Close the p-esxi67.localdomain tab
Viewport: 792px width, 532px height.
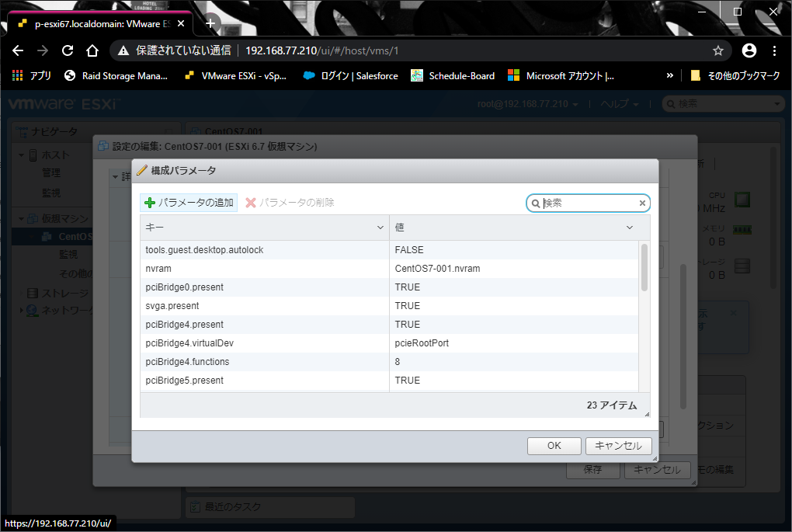[x=181, y=24]
